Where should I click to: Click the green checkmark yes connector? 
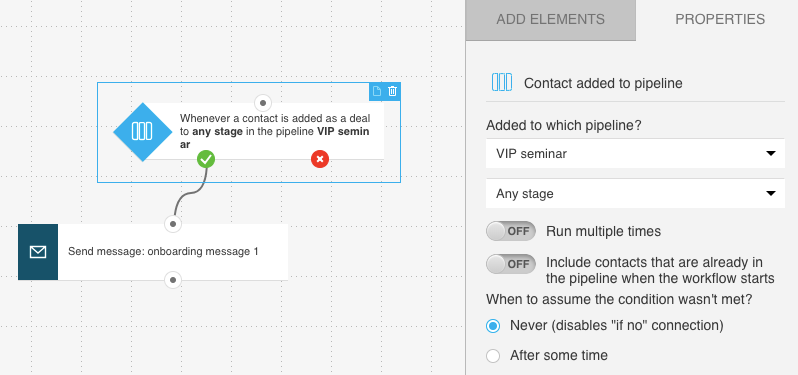206,159
